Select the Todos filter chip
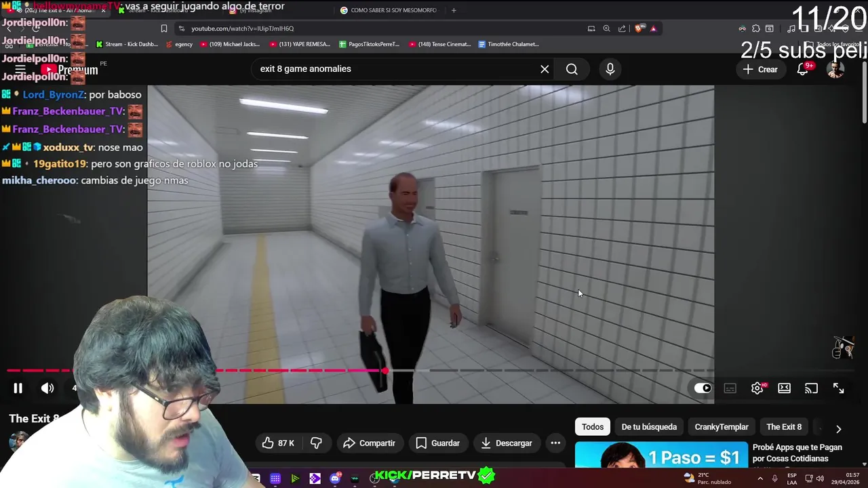The height and width of the screenshot is (488, 868). (x=593, y=427)
